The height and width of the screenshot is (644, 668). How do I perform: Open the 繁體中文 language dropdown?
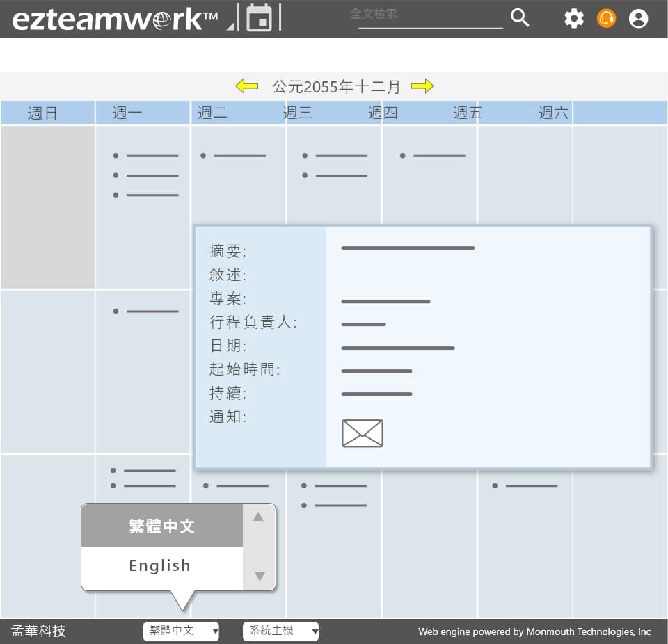(181, 631)
